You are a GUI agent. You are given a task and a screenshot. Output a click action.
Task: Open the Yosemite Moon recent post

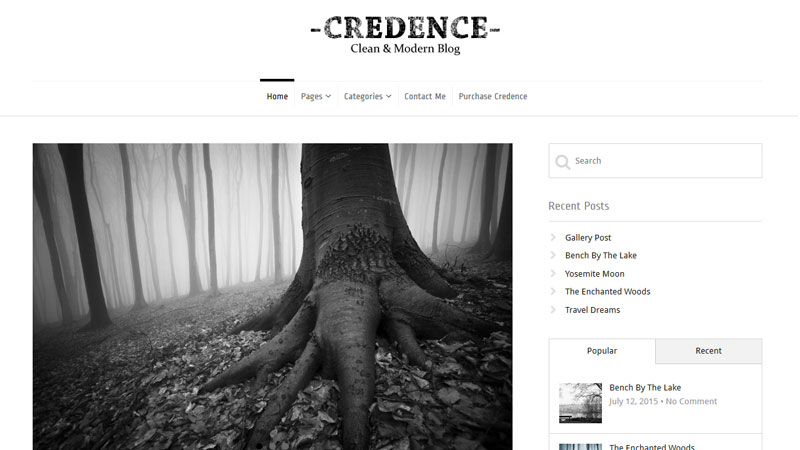[594, 274]
